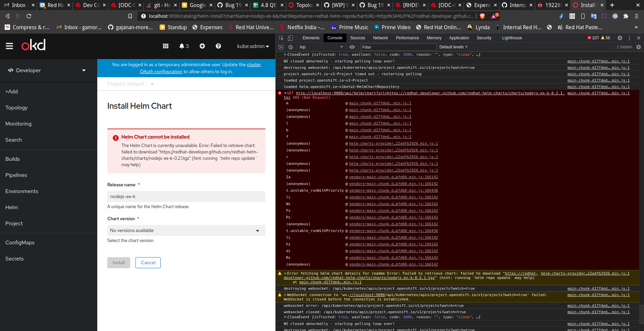The height and width of the screenshot is (331, 644).
Task: Open Pipelines in the sidebar
Action: 49,175
